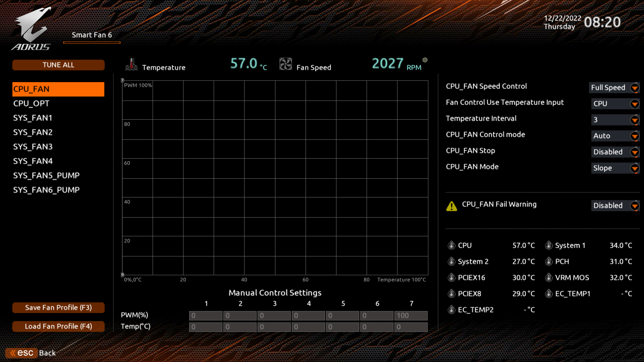Image resolution: width=644 pixels, height=362 pixels.
Task: Open Temperature Interval dropdown
Action: click(x=615, y=120)
